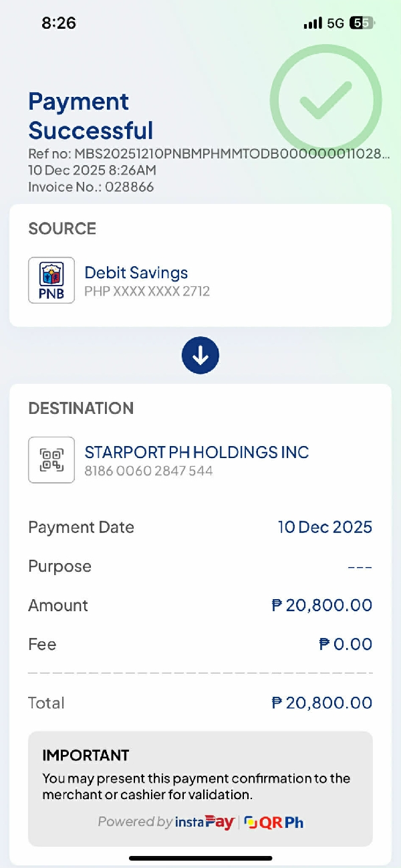401x868 pixels.
Task: Tap the InstaPay logo
Action: (x=205, y=822)
